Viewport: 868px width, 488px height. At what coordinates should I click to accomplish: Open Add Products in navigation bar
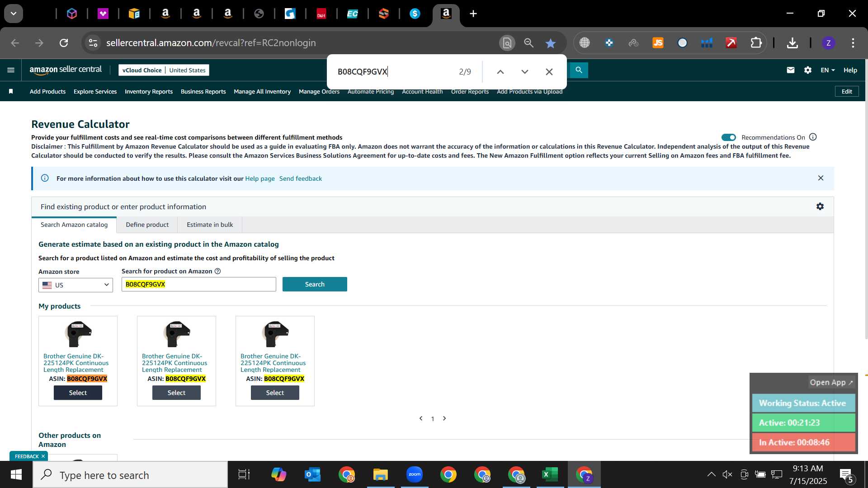tap(47, 91)
